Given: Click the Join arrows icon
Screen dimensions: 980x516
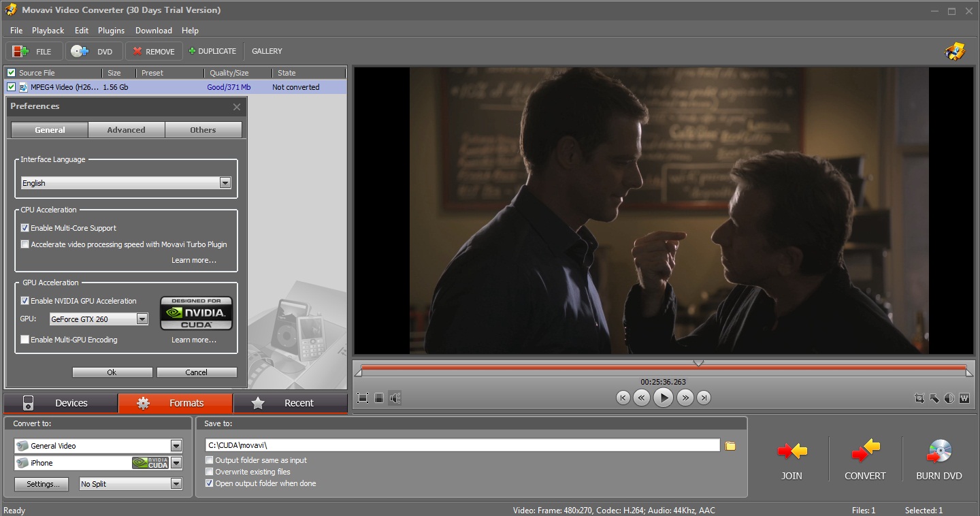Looking at the screenshot, I should click(791, 451).
